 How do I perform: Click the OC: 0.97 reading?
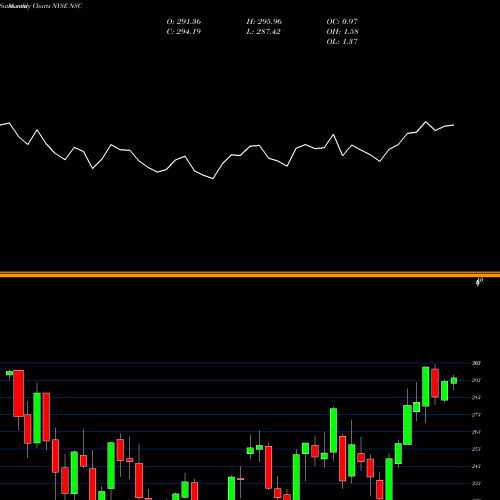click(x=342, y=22)
